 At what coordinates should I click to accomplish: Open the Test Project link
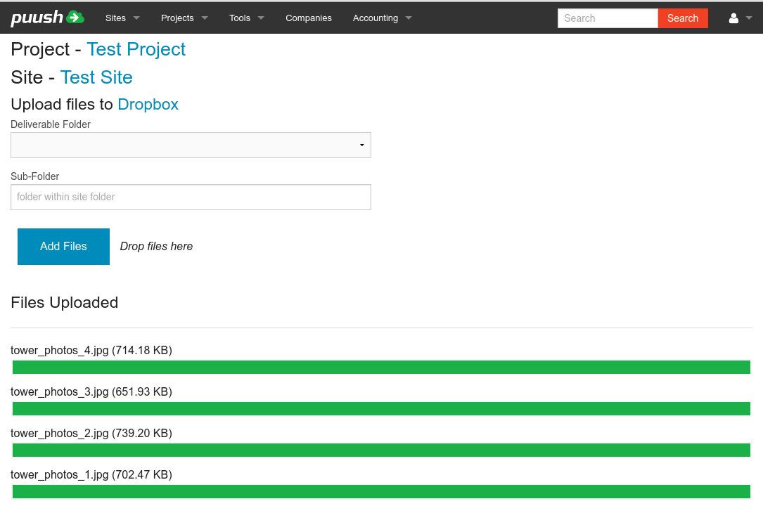pos(136,49)
